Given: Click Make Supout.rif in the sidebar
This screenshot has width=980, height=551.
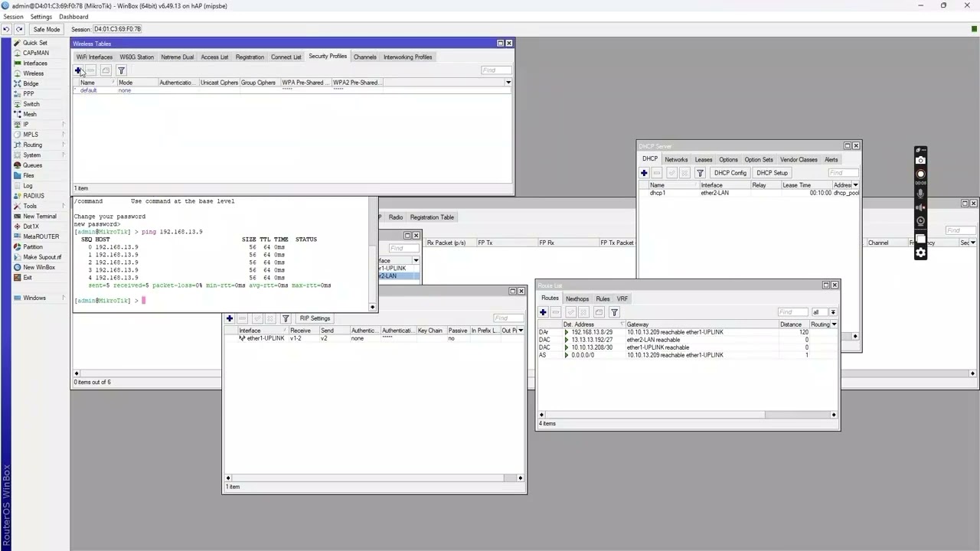Looking at the screenshot, I should pyautogui.click(x=42, y=257).
